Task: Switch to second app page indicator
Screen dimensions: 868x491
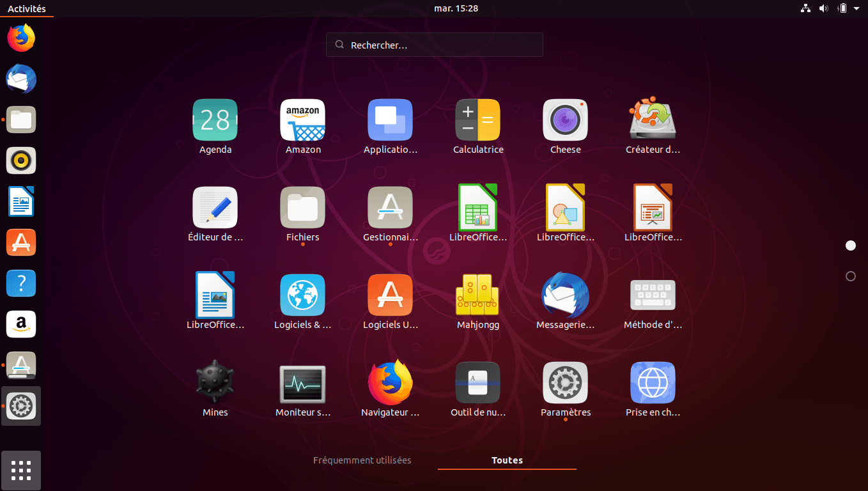Action: coord(850,276)
